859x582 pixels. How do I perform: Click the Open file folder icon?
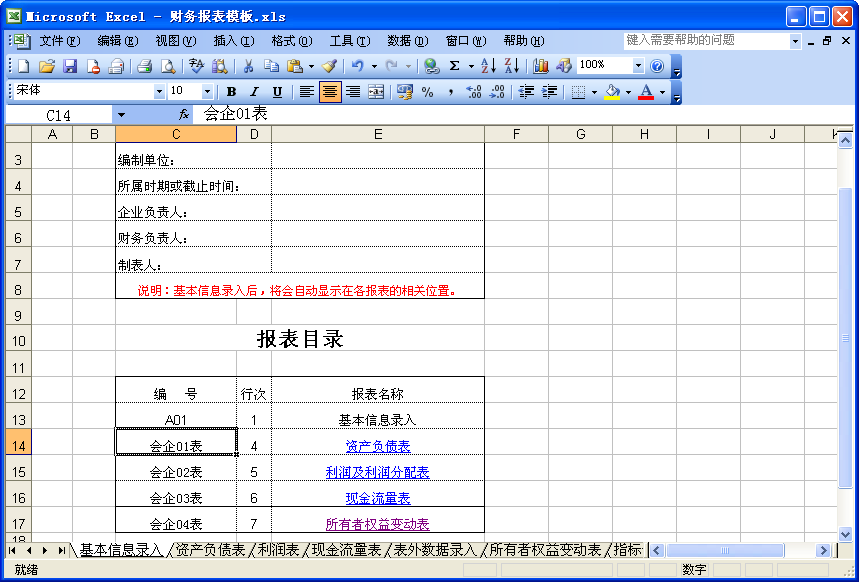(47, 66)
